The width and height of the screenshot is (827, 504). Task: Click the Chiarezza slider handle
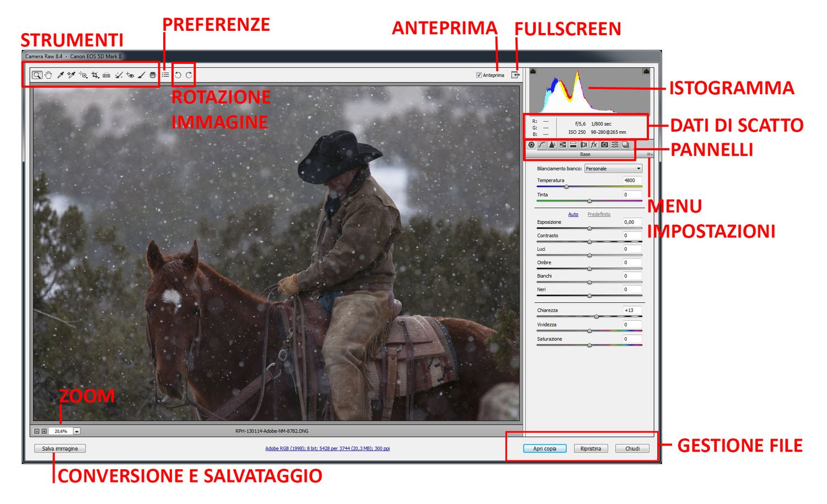(x=596, y=317)
